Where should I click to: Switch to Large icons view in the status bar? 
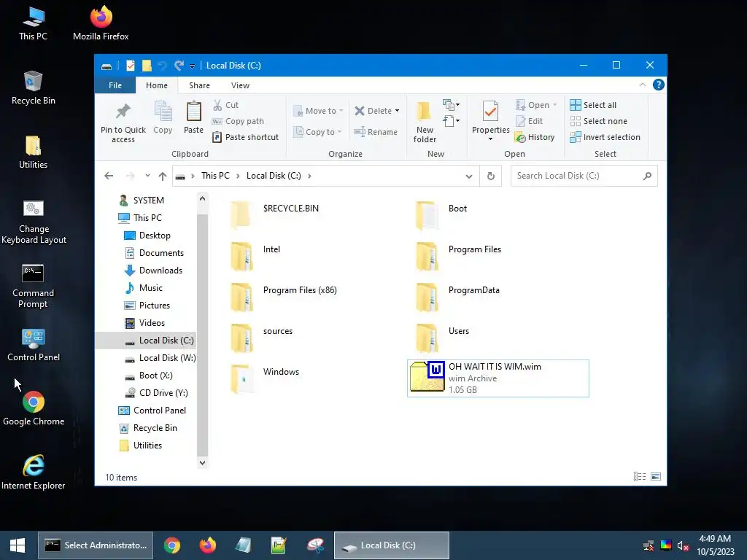tap(656, 477)
